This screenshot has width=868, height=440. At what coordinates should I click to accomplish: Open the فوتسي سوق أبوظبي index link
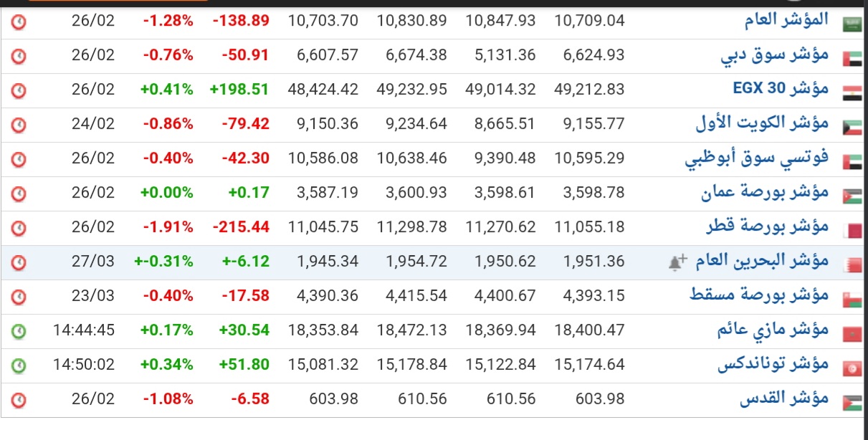point(756,158)
